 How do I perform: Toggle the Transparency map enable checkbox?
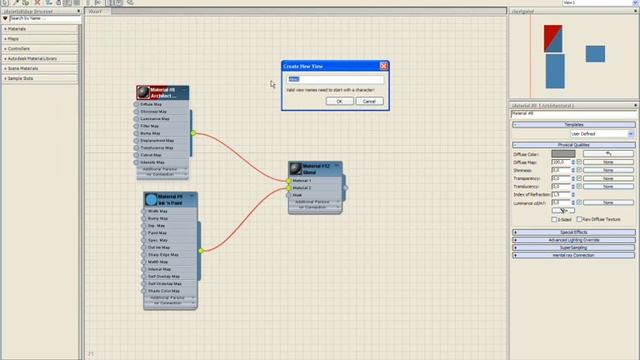point(579,178)
